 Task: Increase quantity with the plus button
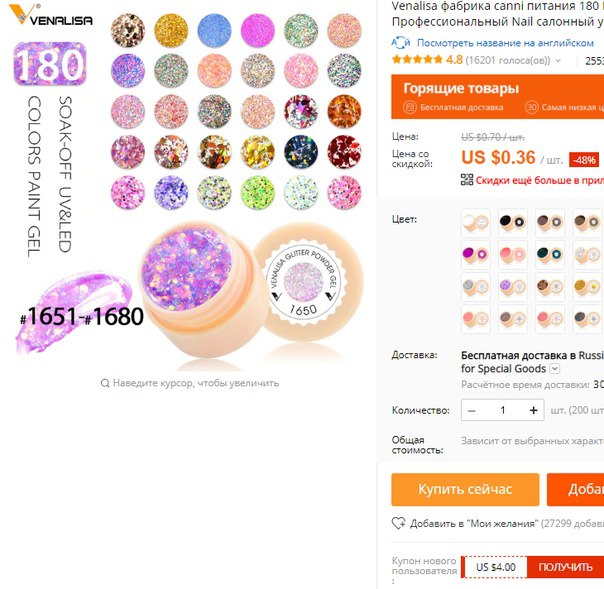pos(534,410)
